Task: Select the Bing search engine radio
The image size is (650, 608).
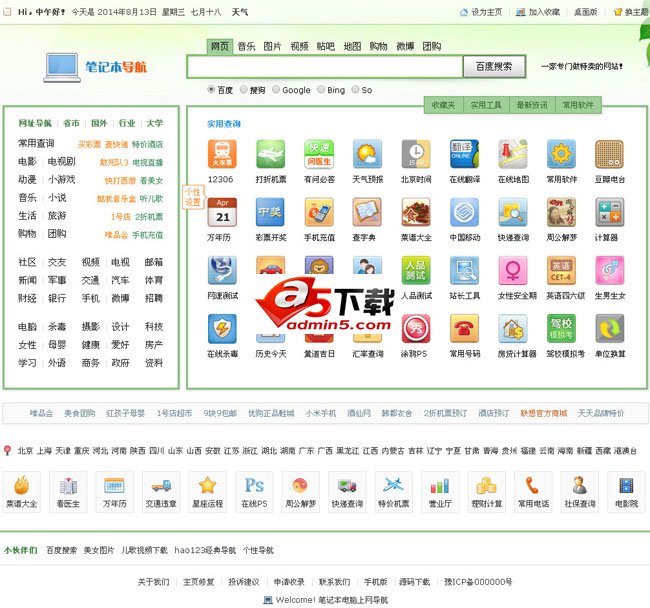Action: point(321,89)
